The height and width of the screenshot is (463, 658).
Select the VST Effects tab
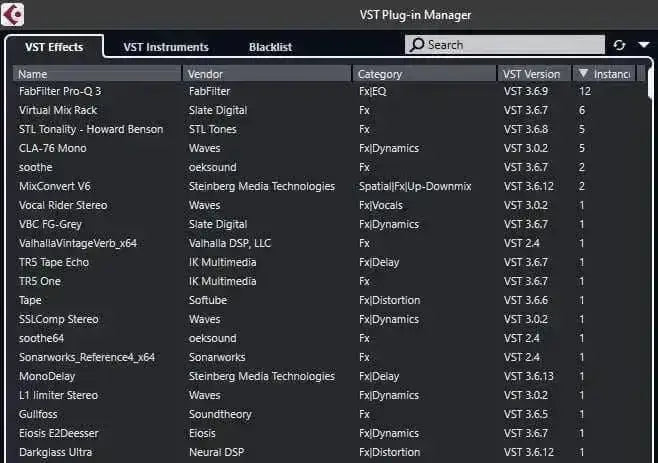pyautogui.click(x=54, y=47)
